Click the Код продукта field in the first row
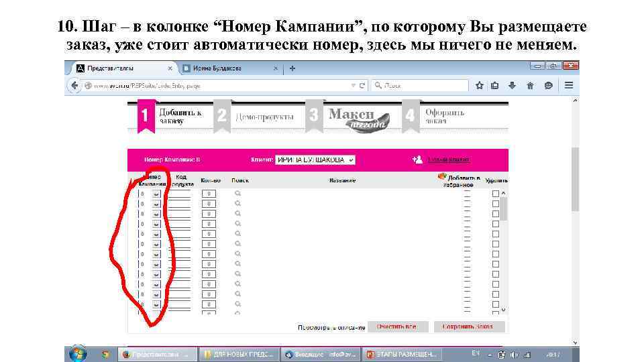 point(180,194)
